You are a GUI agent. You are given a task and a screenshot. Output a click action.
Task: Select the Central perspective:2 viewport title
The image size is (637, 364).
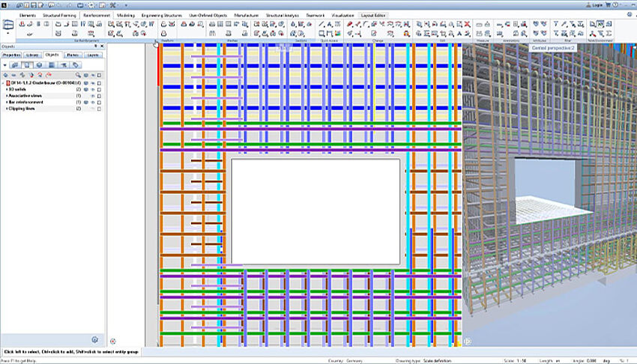[x=552, y=47]
